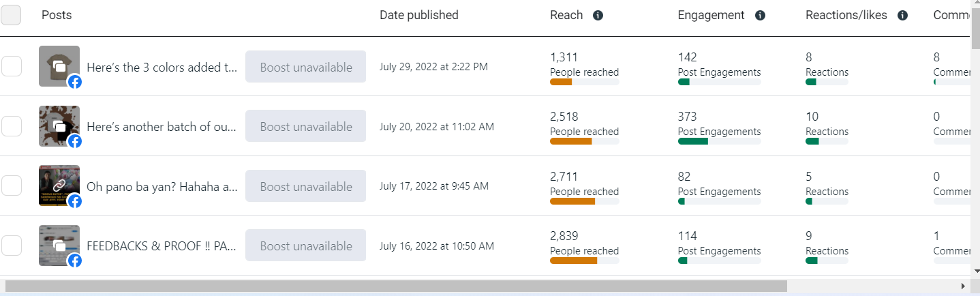Viewport: 980px width, 296px height.
Task: Click the Reactions/likes info icon
Action: (903, 15)
